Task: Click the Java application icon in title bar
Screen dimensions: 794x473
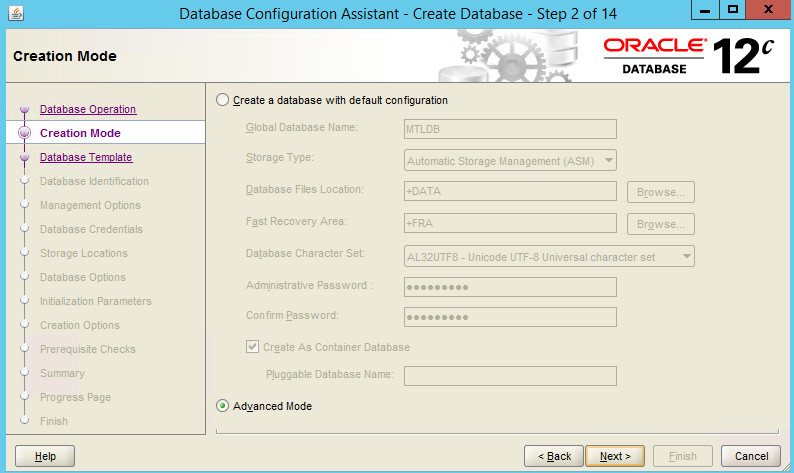Action: 16,13
